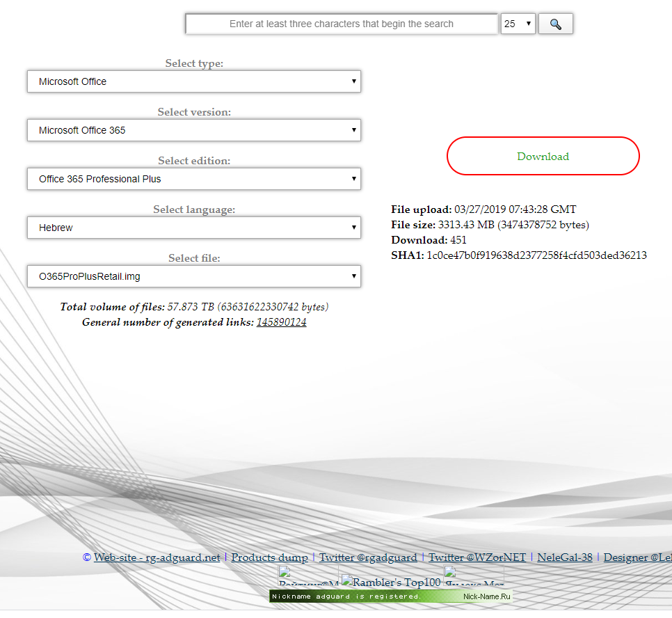Click the "Select file:" label
The height and width of the screenshot is (618, 672).
194,258
